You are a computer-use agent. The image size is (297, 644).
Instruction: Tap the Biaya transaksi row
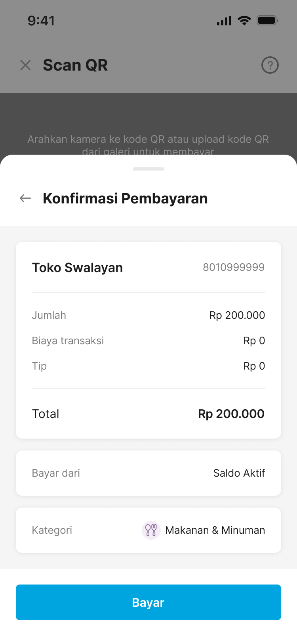coord(148,341)
